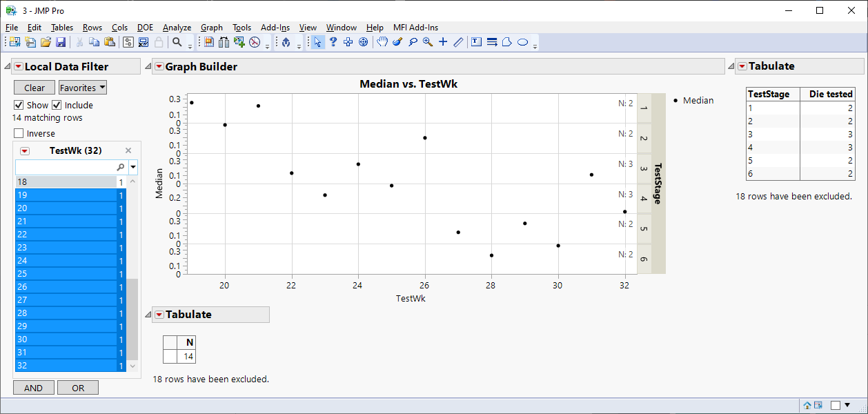Choose the Lasso selection tool
This screenshot has width=868, height=414.
[x=413, y=42]
